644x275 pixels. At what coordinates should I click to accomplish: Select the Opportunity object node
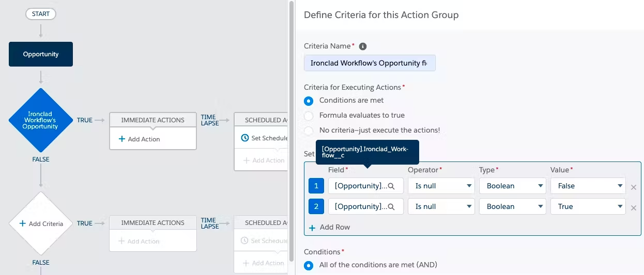[x=41, y=54]
